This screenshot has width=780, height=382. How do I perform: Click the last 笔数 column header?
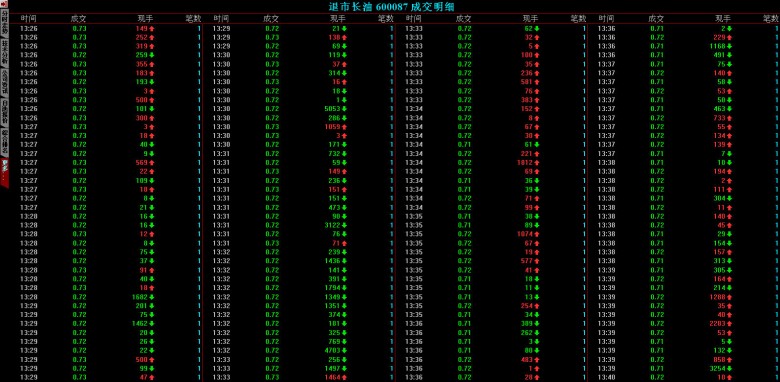771,19
